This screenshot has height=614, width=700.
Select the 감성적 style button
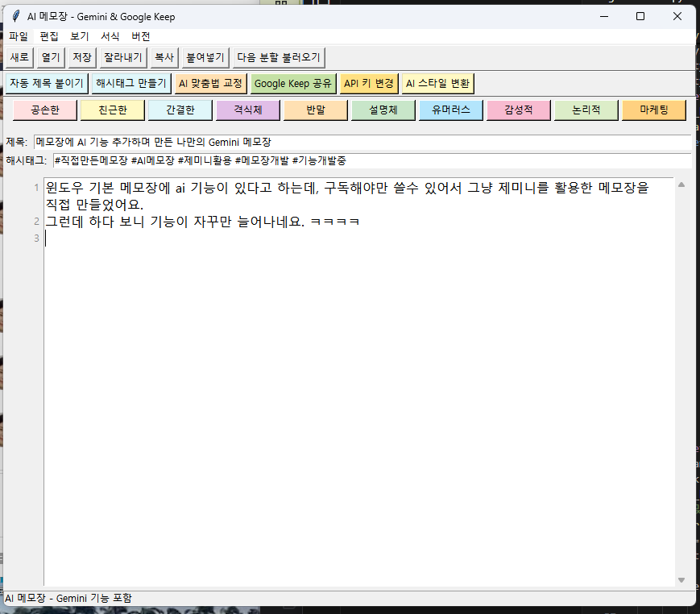[x=519, y=110]
